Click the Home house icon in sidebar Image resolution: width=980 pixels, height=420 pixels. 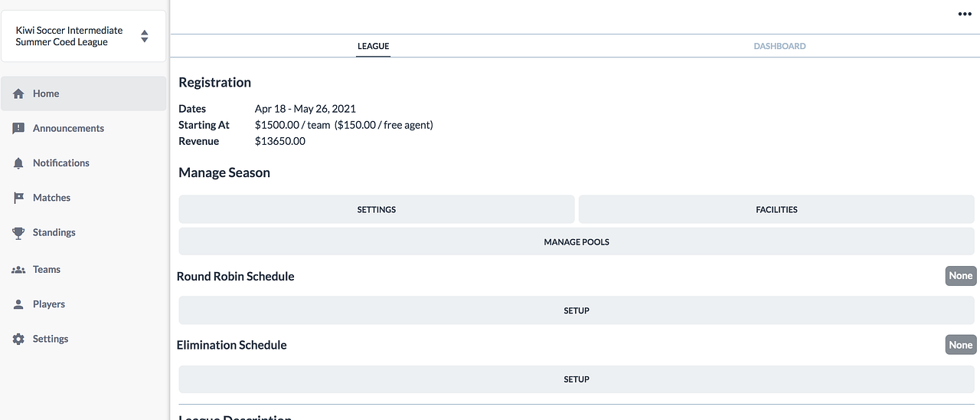19,94
